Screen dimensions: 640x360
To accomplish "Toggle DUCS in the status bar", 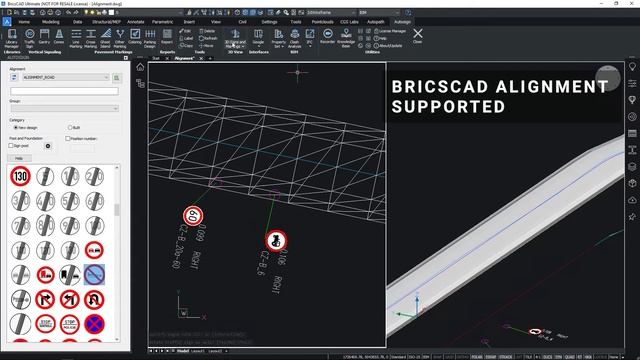I will point(547,357).
